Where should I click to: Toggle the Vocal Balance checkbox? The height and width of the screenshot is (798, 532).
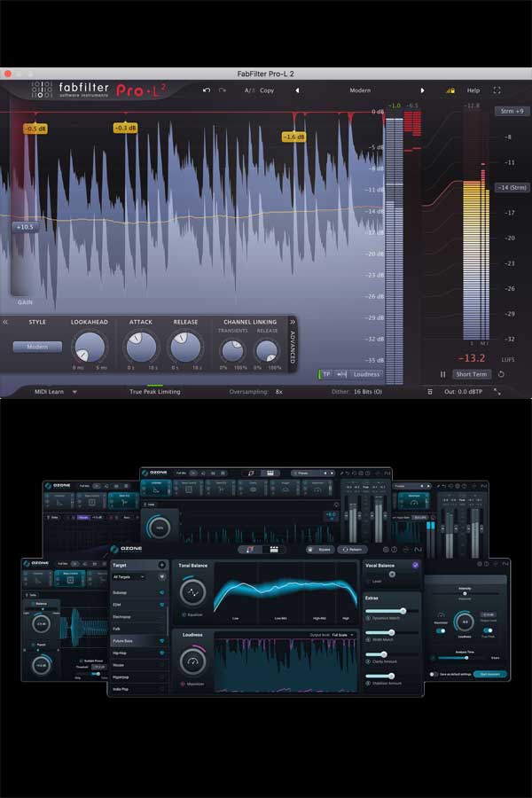coord(416,565)
